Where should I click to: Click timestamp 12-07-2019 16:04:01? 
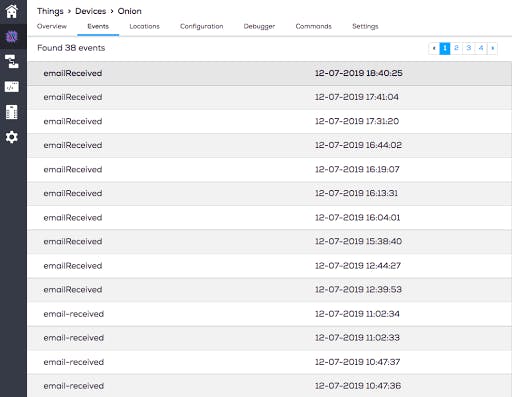click(x=357, y=218)
